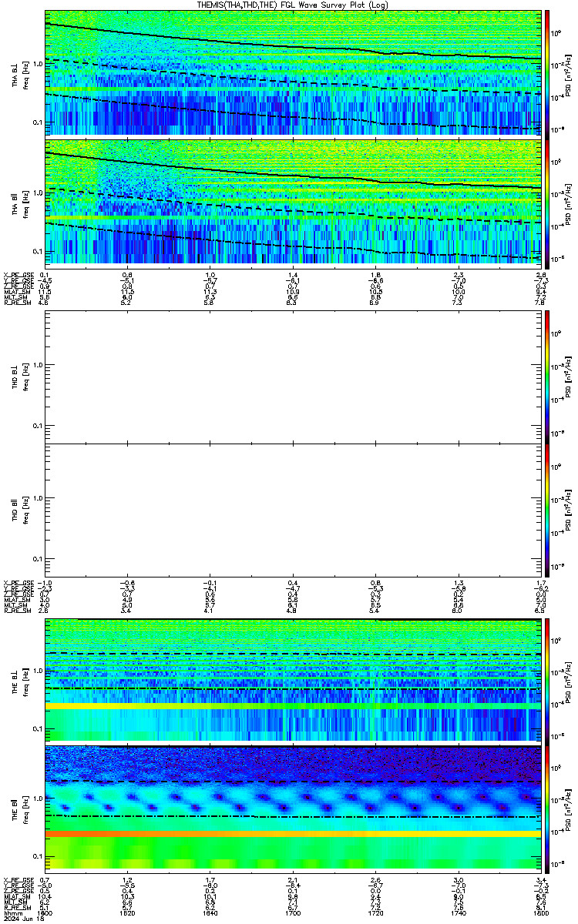Click the 1740 time tick label
578x924 pixels.
459,912
